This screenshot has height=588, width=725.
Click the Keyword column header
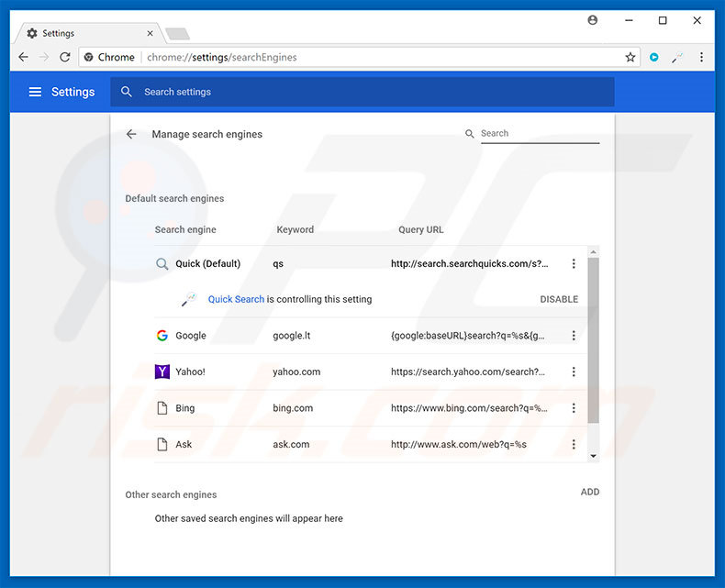pos(295,229)
